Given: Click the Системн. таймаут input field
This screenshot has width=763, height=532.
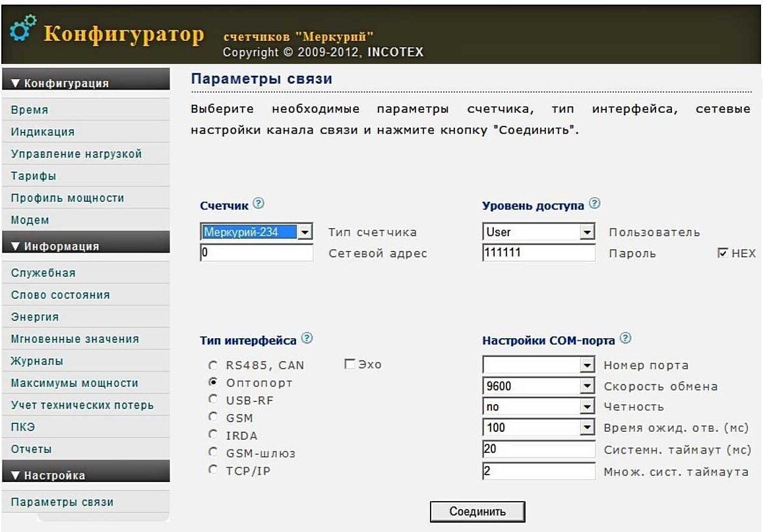Looking at the screenshot, I should pyautogui.click(x=539, y=449).
